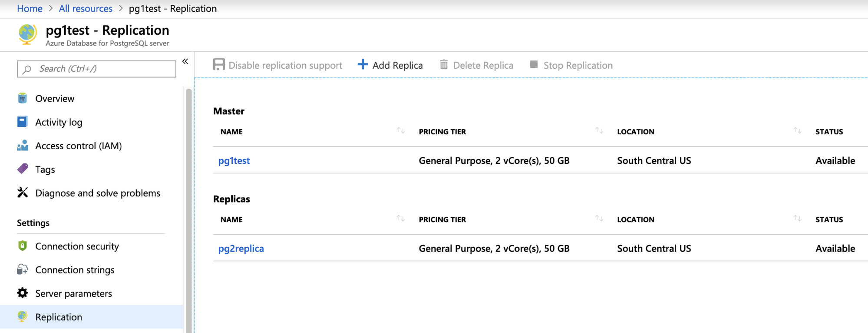Screen dimensions: 868x333
Task: Collapse the sidebar with double-chevron icon
Action: coord(185,61)
